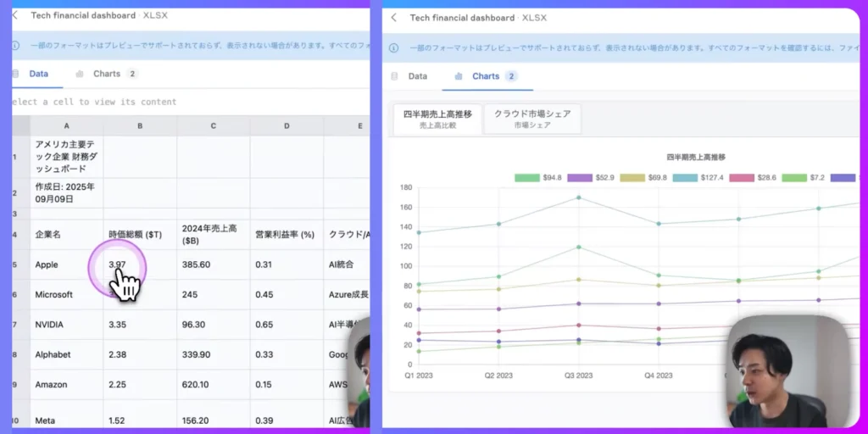This screenshot has width=868, height=434.
Task: Select column D header
Action: coord(287,126)
